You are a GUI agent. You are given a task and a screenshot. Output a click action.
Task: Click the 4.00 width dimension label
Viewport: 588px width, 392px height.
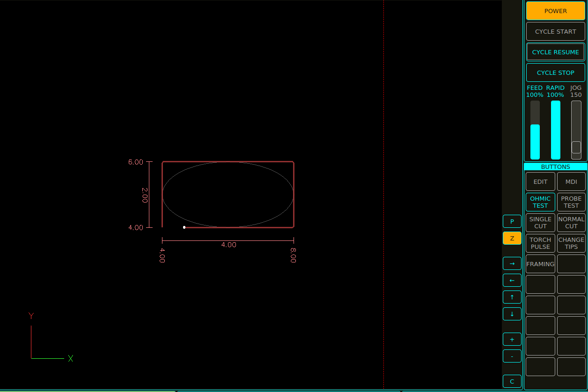[229, 245]
